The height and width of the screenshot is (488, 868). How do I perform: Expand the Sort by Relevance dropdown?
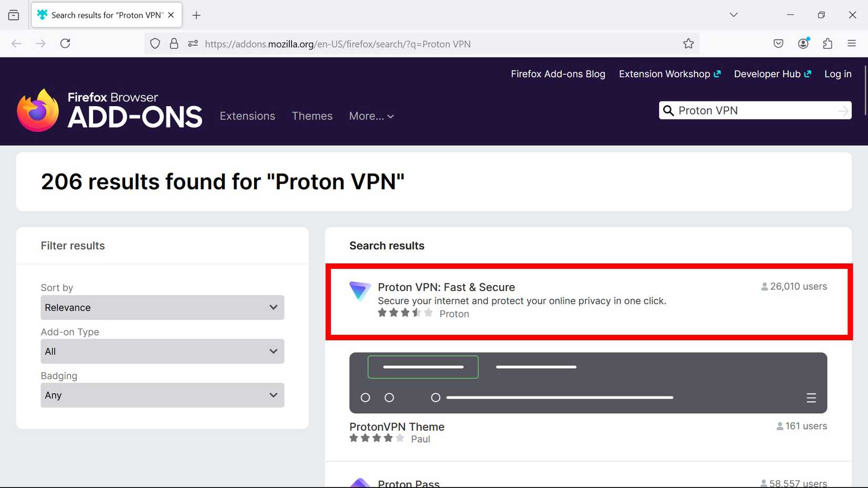coord(163,308)
